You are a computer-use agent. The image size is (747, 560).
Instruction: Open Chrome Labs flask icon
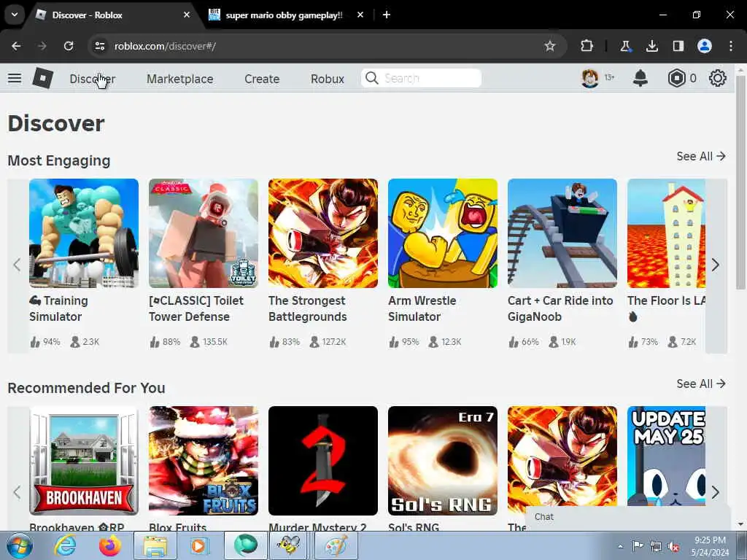625,46
